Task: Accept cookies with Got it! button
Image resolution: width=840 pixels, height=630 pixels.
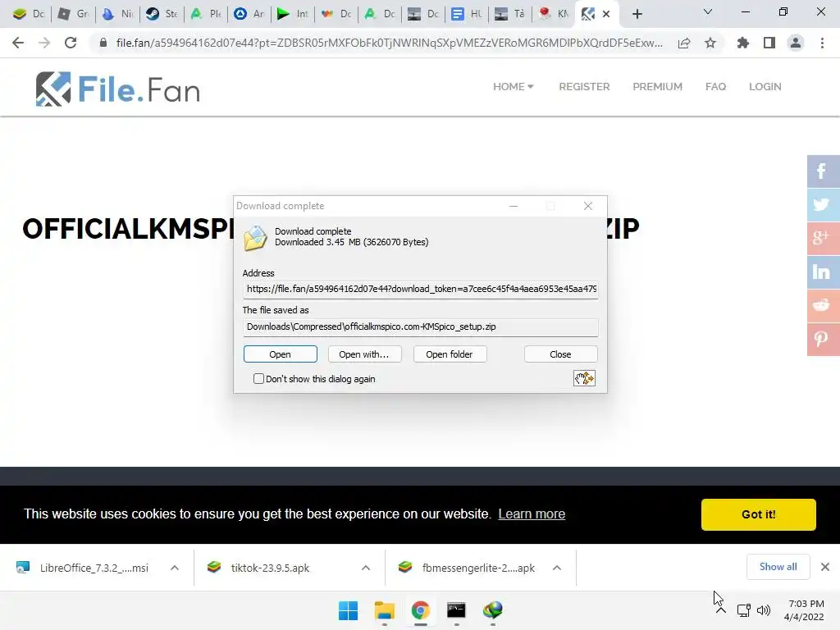Action: pos(759,514)
